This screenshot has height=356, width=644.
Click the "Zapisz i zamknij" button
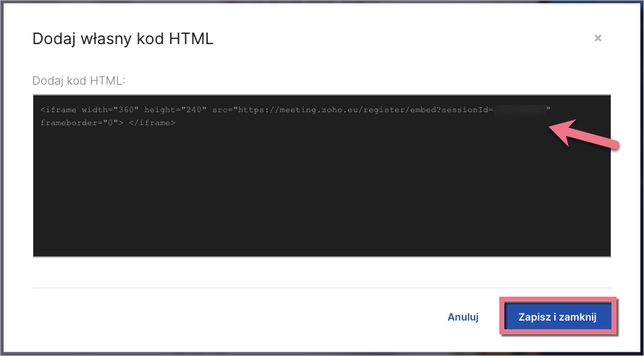click(557, 317)
